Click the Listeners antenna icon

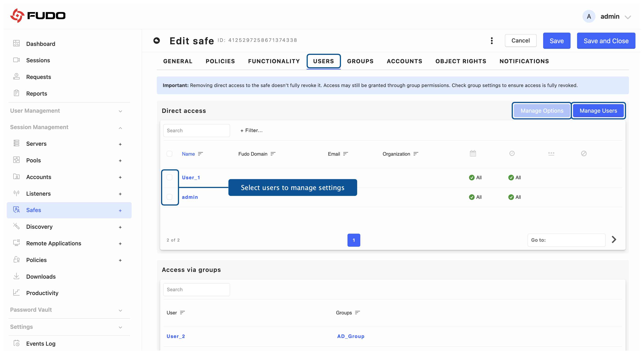(16, 193)
